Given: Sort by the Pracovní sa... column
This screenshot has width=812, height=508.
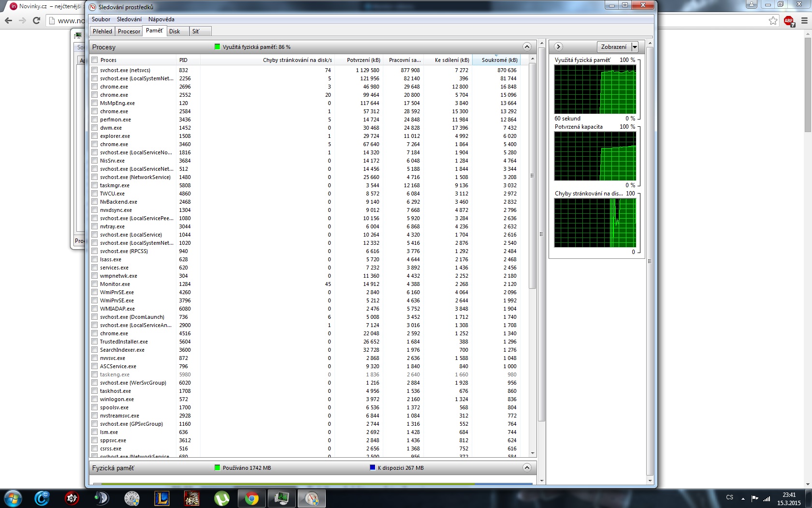Looking at the screenshot, I should coord(403,60).
